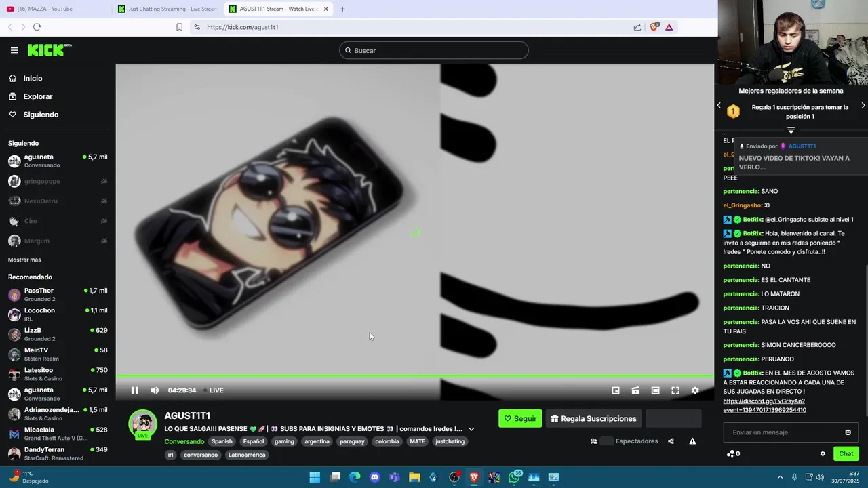Viewport: 868px width, 488px height.
Task: Select the Spanish tag
Action: [x=222, y=441]
